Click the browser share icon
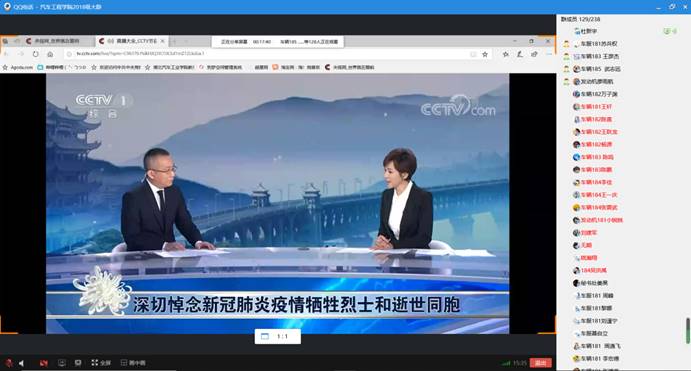691x371 pixels. [x=535, y=54]
